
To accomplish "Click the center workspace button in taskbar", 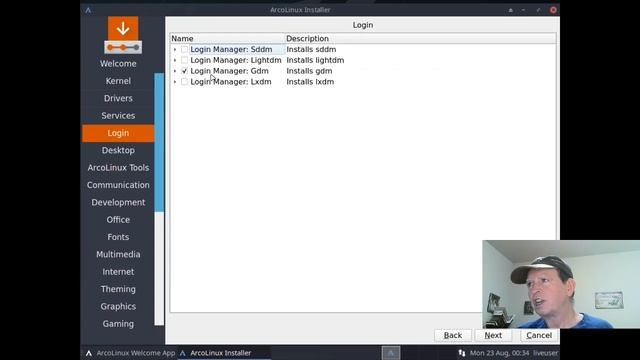I will click(x=391, y=353).
